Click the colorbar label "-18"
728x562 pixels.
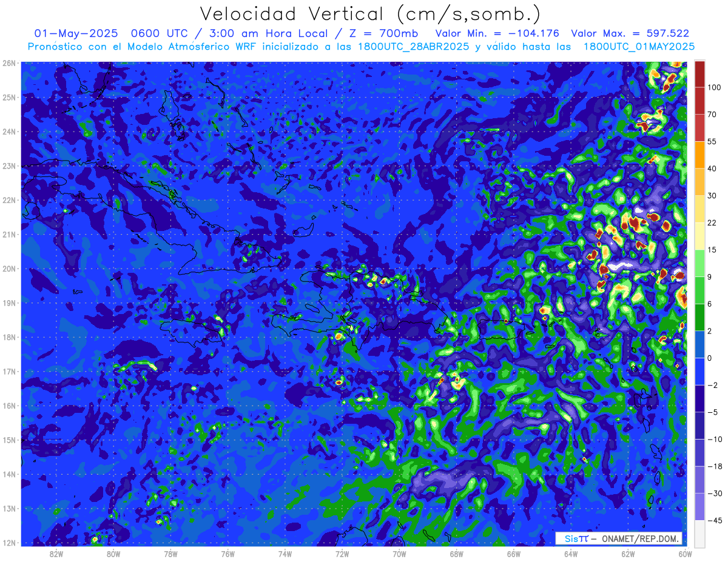click(x=713, y=466)
